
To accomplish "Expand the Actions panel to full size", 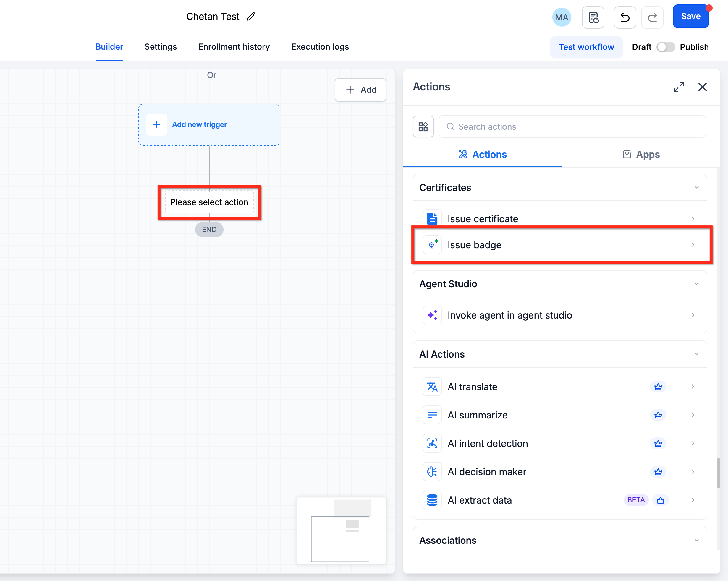I will (679, 87).
